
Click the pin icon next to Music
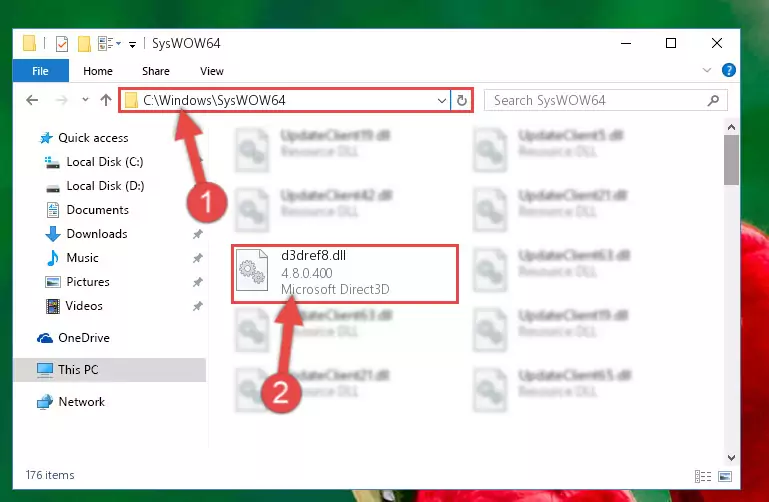[198, 258]
